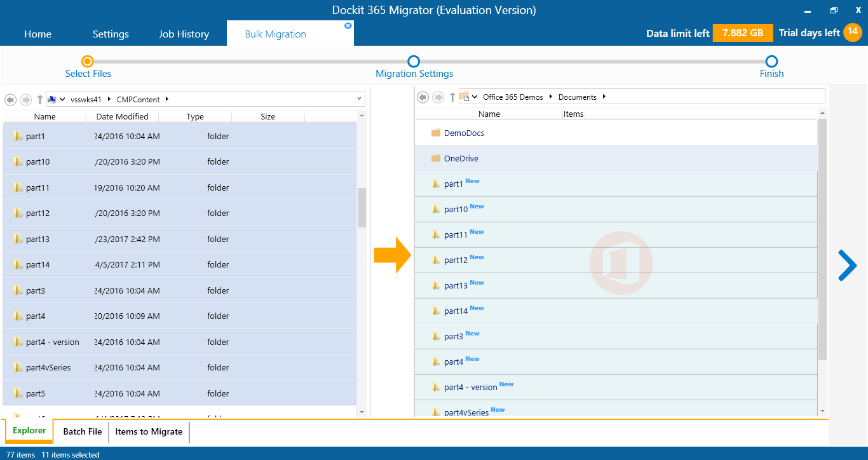Click the orange arrow to add items

pyautogui.click(x=393, y=255)
